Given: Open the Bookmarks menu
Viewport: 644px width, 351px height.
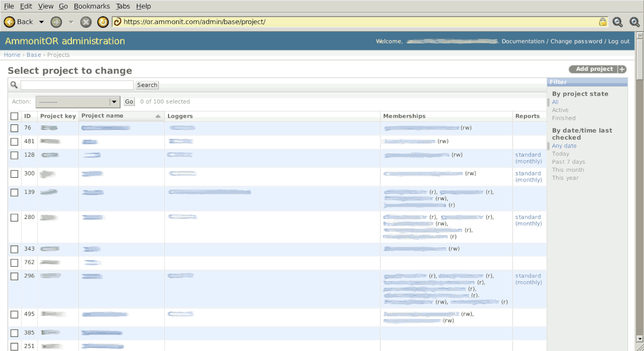Looking at the screenshot, I should tap(92, 6).
